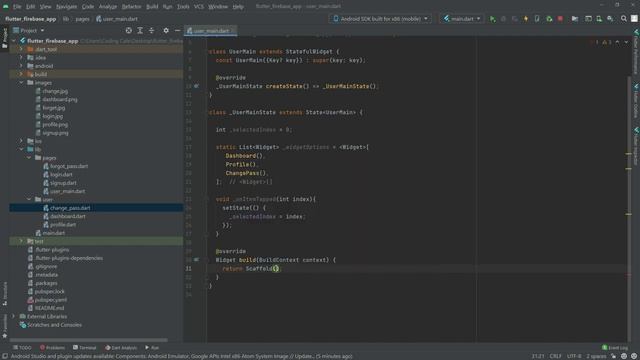Collapse all nodes icon in Project panel
This screenshot has height=360, width=640.
151,31
